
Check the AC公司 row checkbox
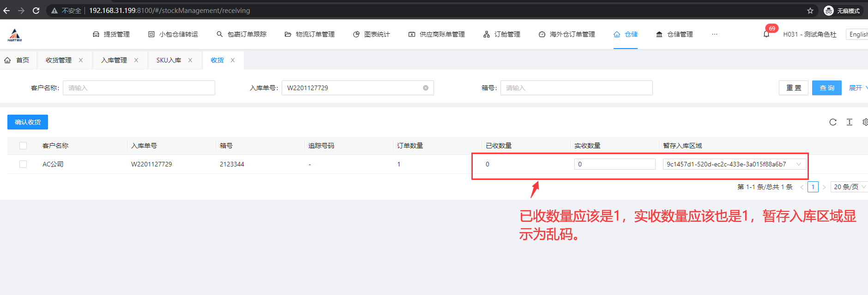pos(23,164)
